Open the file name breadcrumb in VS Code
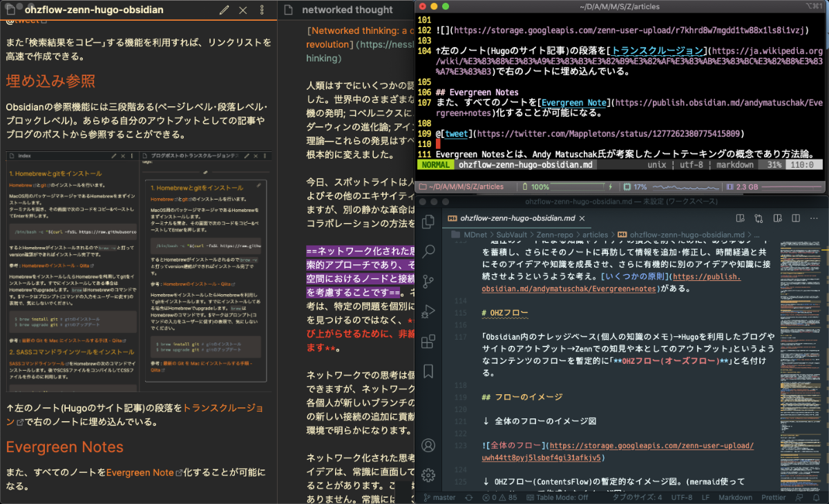 [x=680, y=234]
